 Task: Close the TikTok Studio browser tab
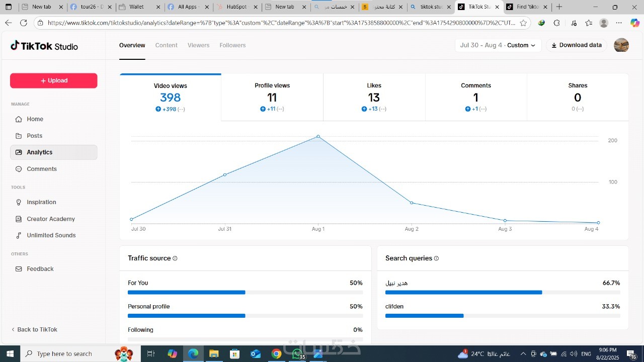click(x=497, y=7)
